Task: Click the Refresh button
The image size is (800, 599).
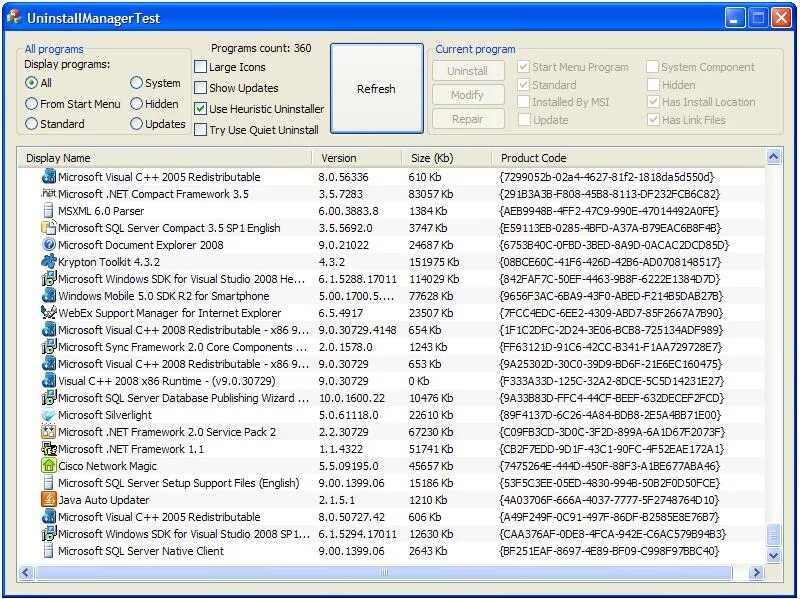Action: coord(377,89)
